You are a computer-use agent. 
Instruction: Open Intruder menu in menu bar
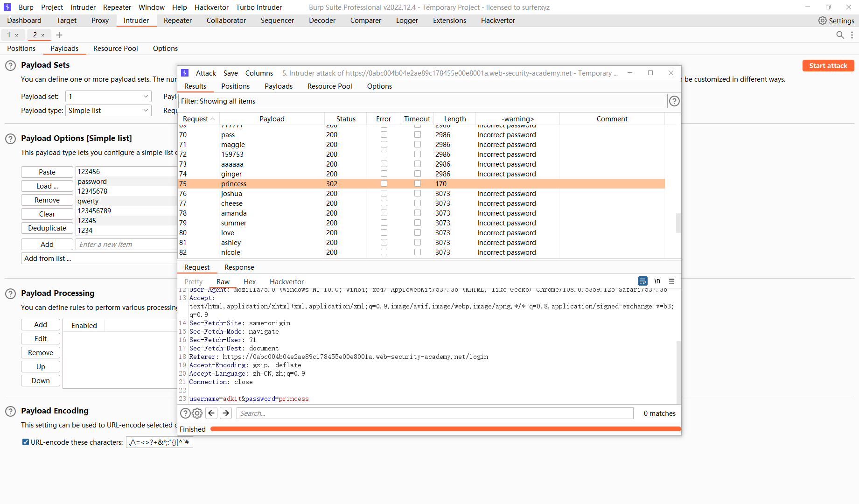83,7
